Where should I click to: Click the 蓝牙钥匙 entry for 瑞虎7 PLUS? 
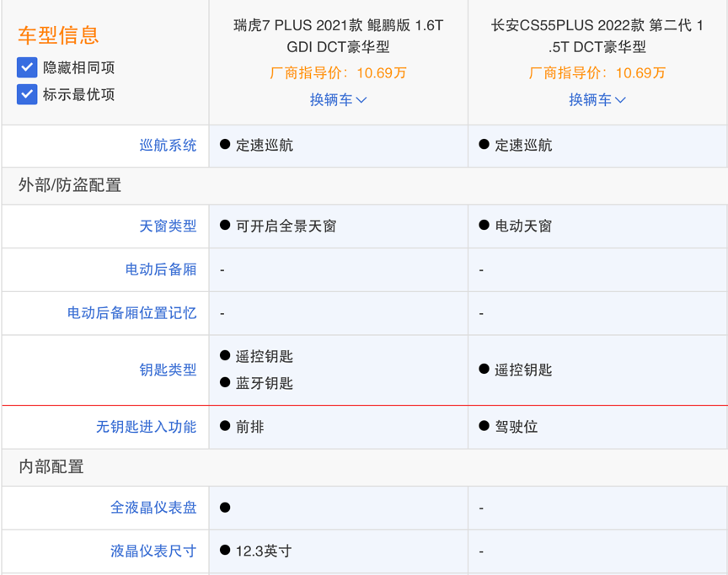[x=264, y=383]
